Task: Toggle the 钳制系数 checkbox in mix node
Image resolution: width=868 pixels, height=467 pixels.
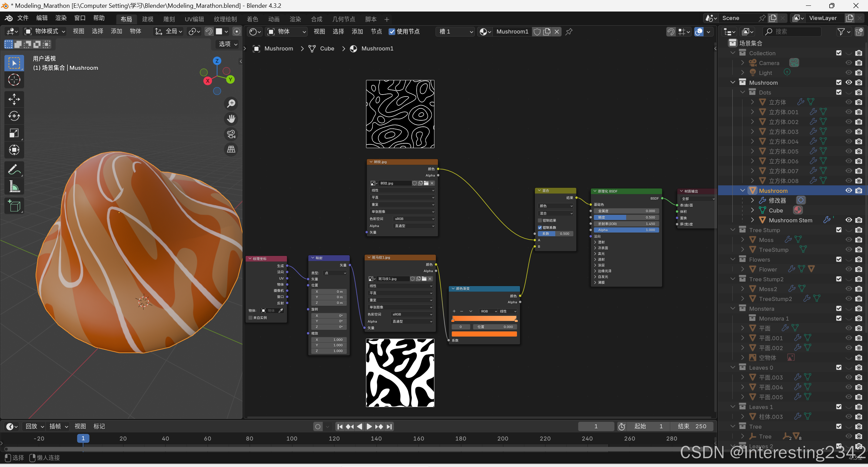Action: coord(540,227)
